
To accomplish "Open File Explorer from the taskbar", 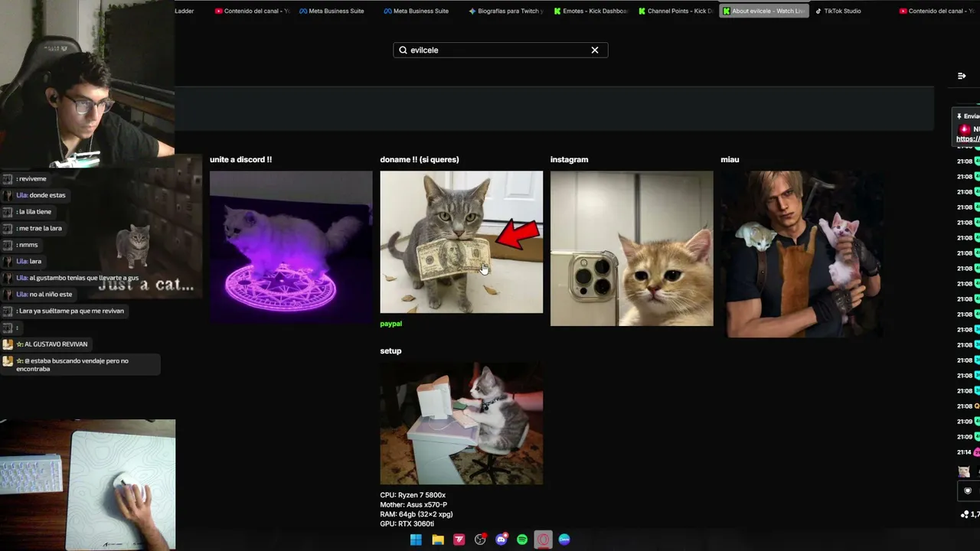I will point(438,540).
